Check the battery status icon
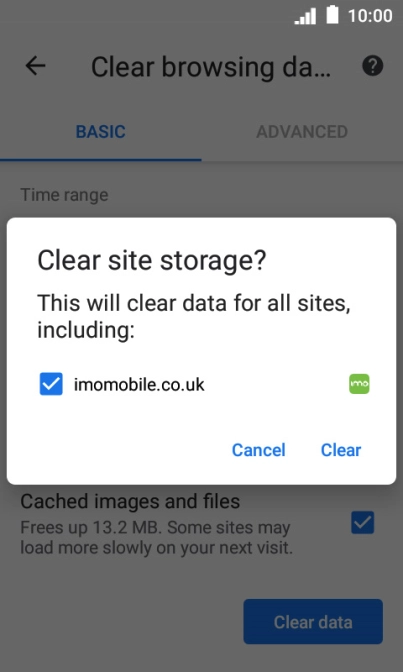Viewport: 403px width, 672px height. click(x=333, y=15)
